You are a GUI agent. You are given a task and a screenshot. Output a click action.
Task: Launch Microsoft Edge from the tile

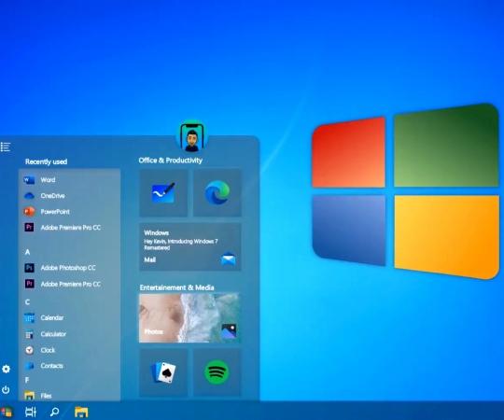click(217, 193)
